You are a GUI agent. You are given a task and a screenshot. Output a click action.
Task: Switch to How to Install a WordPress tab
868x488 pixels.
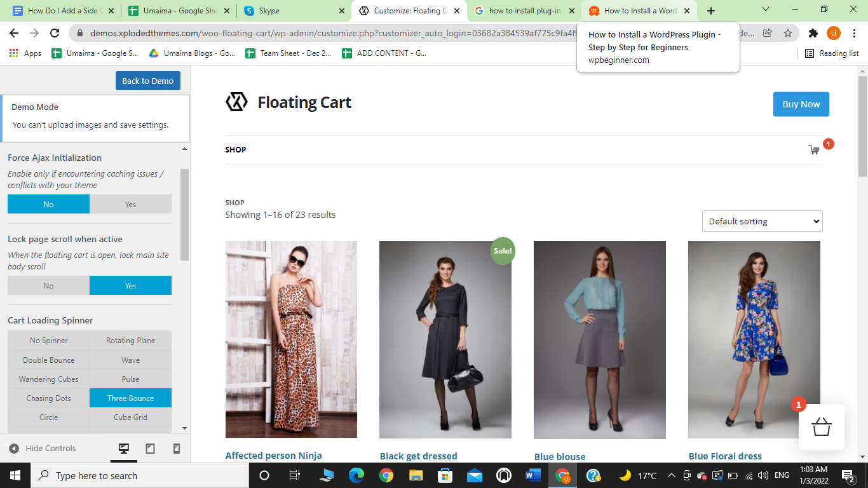639,11
